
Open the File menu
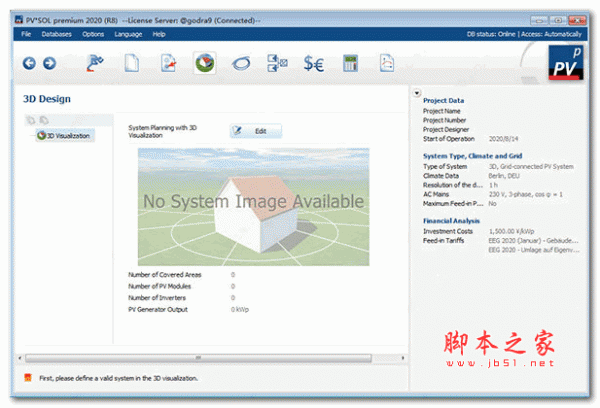point(26,34)
